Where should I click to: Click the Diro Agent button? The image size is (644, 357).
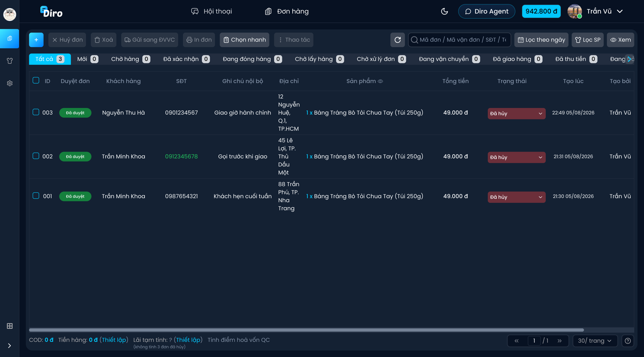487,11
